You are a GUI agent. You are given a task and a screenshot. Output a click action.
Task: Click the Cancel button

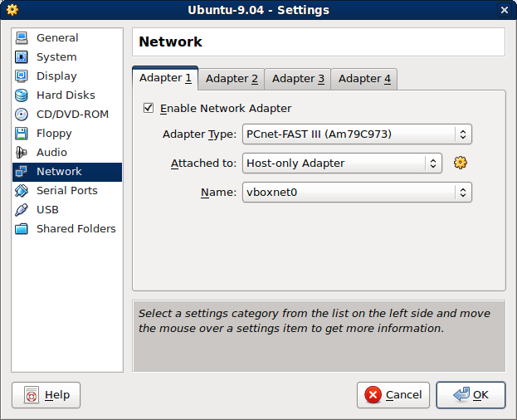393,395
